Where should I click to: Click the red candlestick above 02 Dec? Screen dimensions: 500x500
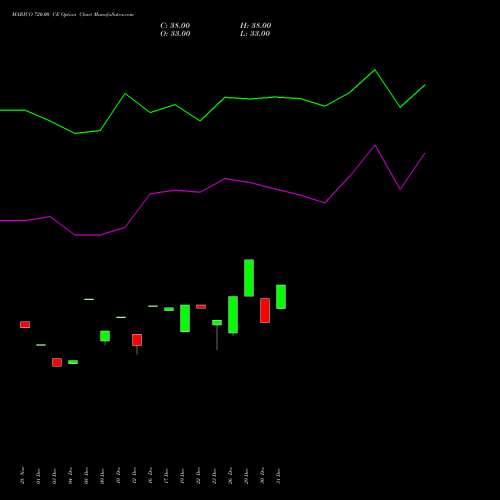(57, 362)
